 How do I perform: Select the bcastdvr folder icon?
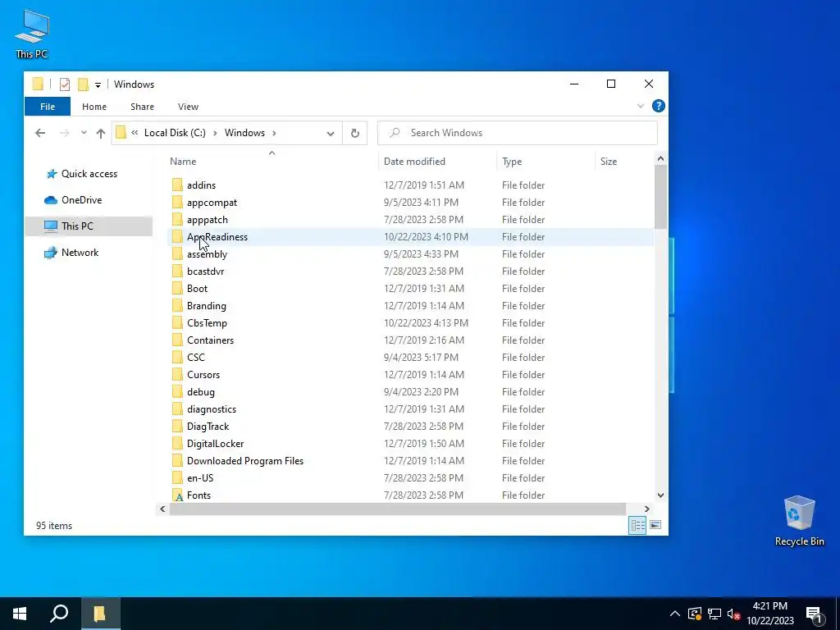(x=177, y=271)
